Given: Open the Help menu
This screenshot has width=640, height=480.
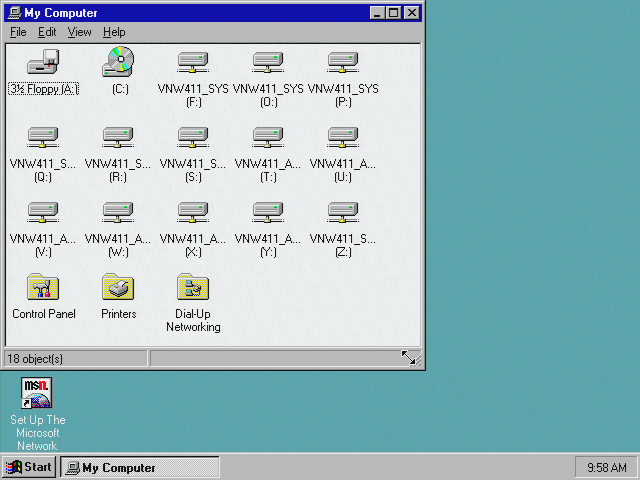Looking at the screenshot, I should point(114,32).
